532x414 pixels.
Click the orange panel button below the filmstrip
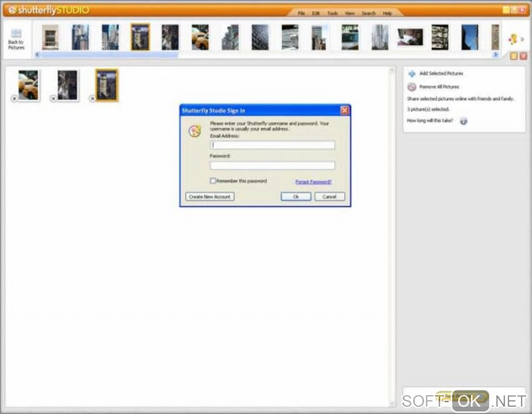click(514, 56)
